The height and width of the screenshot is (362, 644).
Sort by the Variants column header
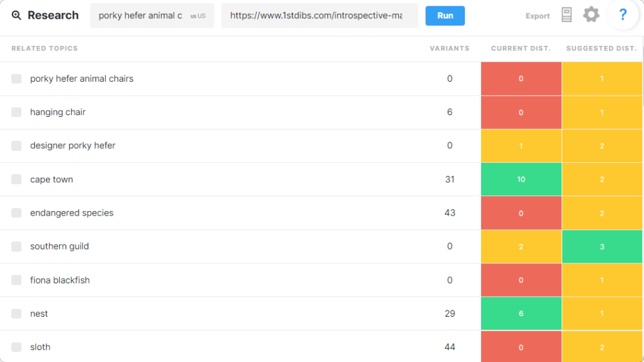point(449,48)
